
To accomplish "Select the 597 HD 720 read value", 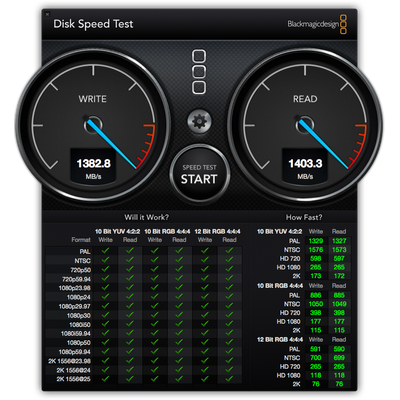I will [339, 258].
